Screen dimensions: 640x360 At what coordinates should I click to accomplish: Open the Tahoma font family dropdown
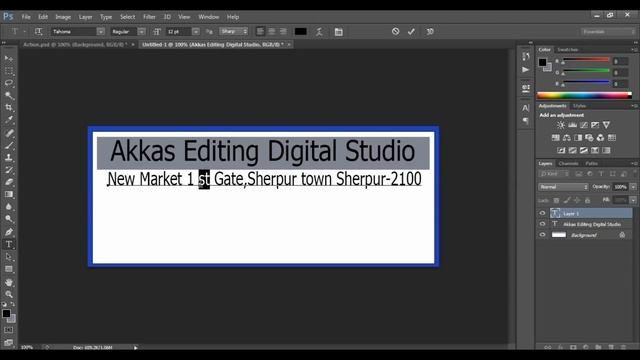click(100, 31)
